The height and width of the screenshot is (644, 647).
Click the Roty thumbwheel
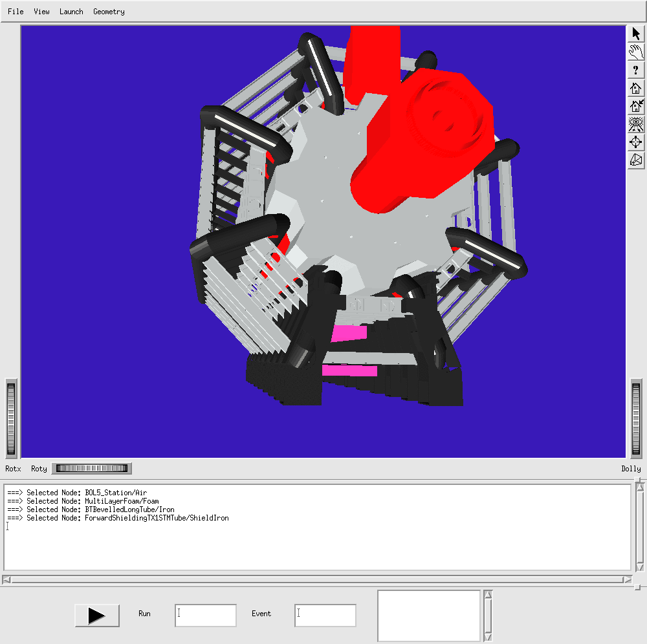click(91, 469)
